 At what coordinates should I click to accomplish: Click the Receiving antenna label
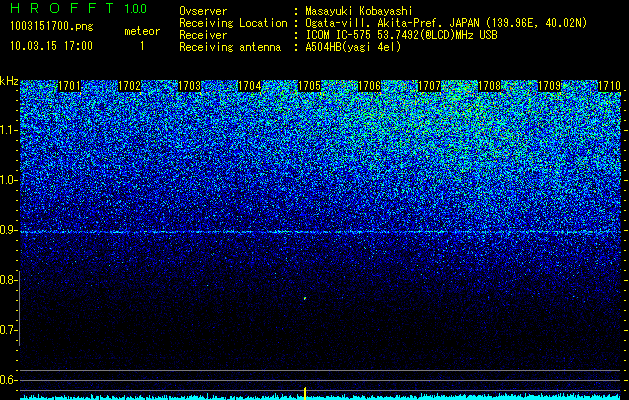[x=230, y=47]
